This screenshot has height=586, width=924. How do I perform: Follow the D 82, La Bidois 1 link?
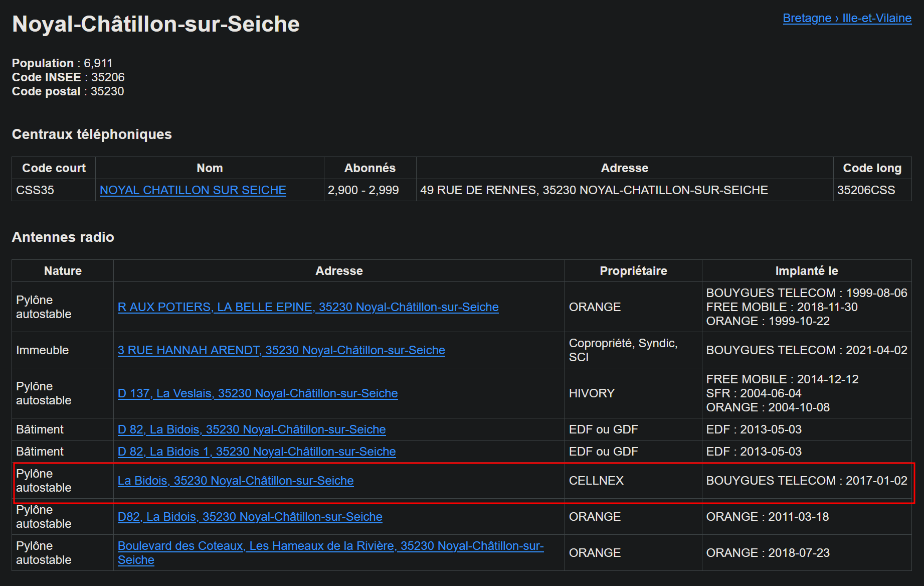click(x=257, y=452)
